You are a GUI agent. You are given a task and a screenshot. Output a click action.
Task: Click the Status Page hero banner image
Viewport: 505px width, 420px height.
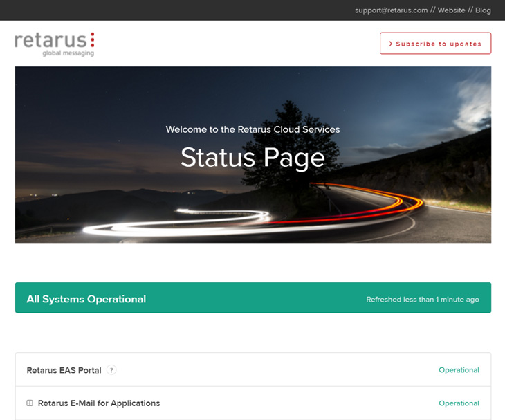pyautogui.click(x=253, y=154)
